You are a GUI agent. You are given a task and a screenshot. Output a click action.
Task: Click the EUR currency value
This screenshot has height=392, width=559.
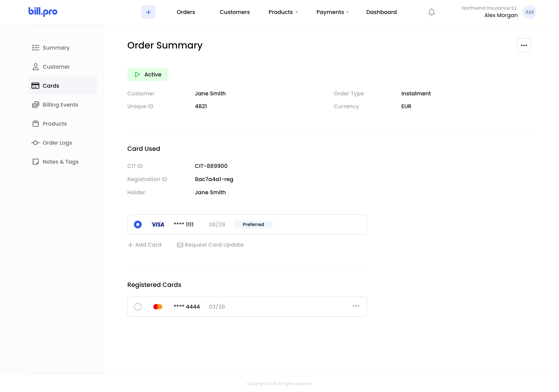click(406, 106)
